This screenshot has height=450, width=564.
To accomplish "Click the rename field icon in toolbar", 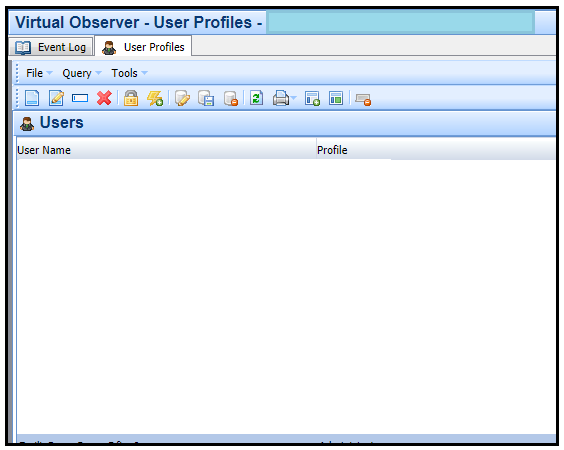I will [x=80, y=98].
